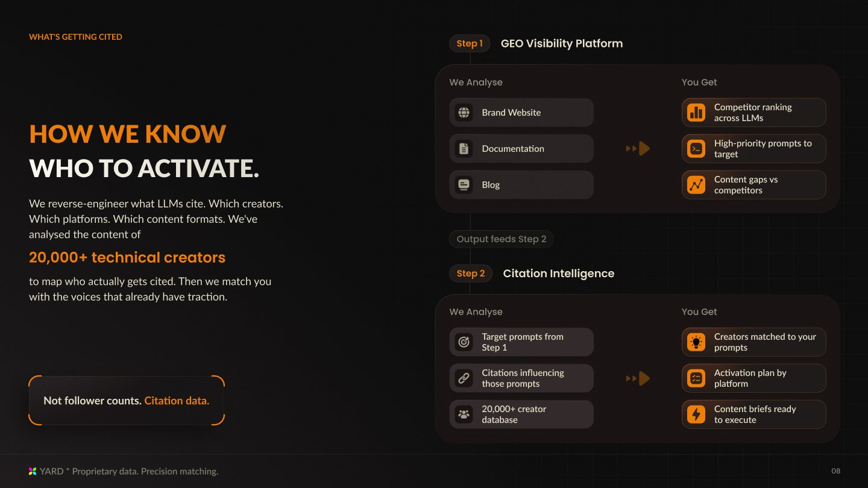Click the document icon next to Documentation
Screen dimensions: 868x488
(464, 149)
